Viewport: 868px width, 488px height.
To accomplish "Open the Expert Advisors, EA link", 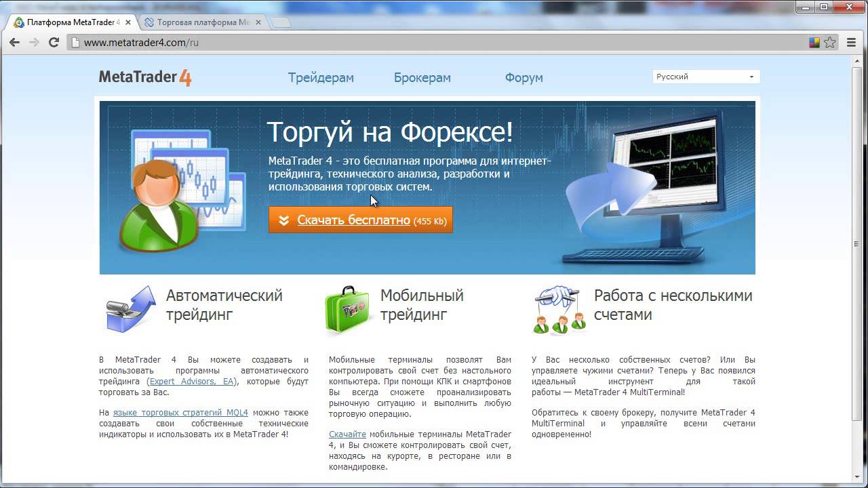I will (x=192, y=382).
